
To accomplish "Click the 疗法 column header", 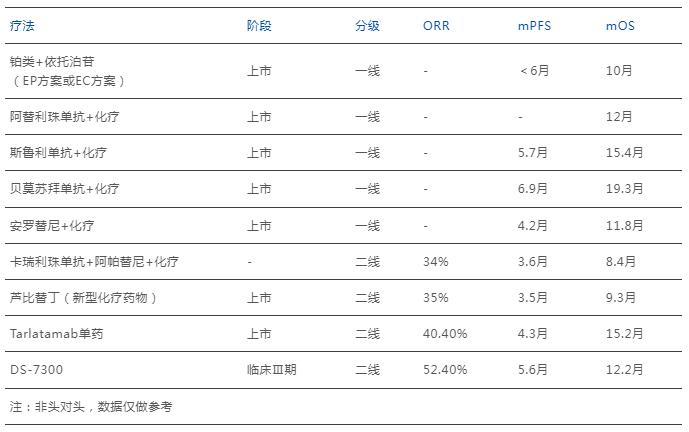I will pyautogui.click(x=22, y=25).
